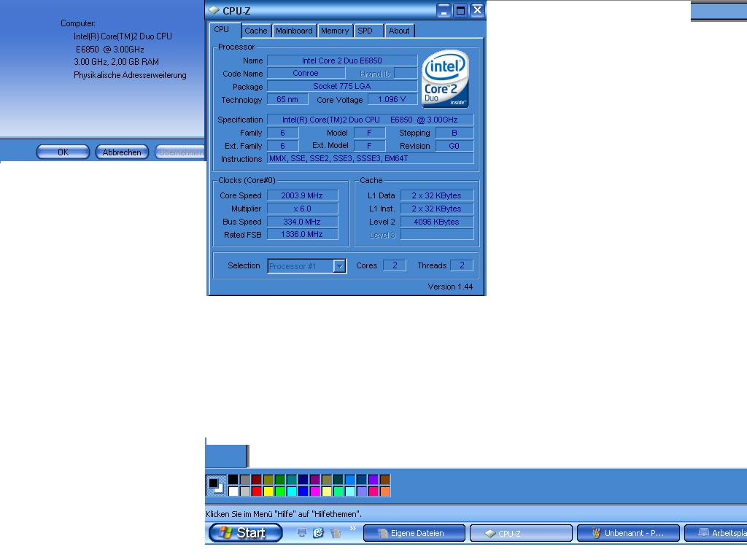Open the Processor #1 selection dropdown

(339, 266)
